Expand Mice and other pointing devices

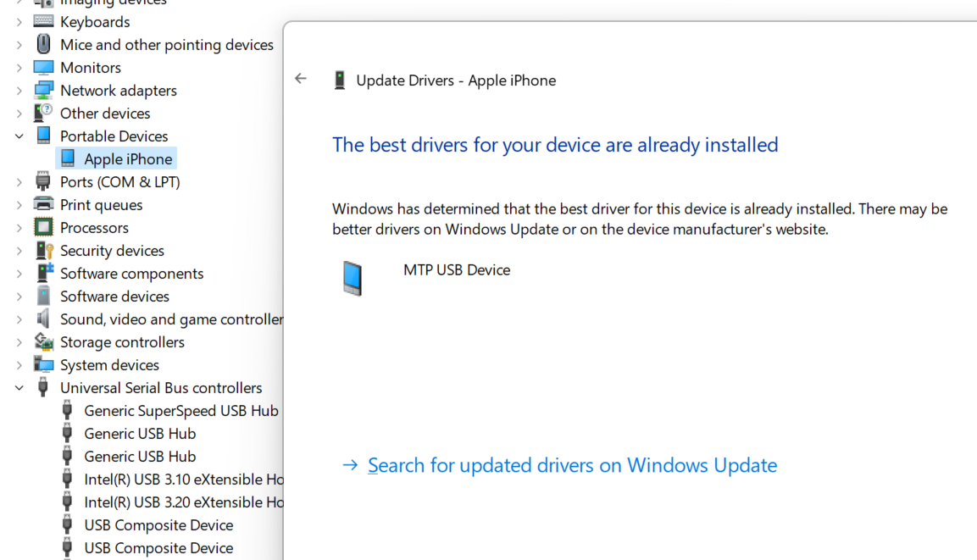point(19,45)
